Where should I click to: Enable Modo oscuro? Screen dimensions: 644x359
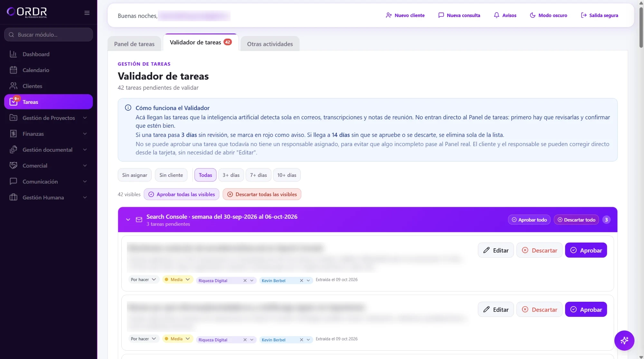548,15
